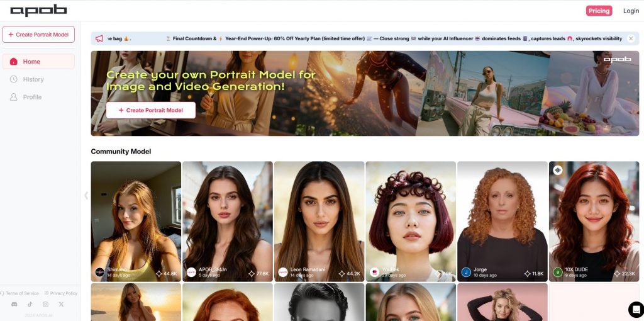Collapse the sidebar with the arrow handle
This screenshot has height=321, width=644.
(x=86, y=195)
